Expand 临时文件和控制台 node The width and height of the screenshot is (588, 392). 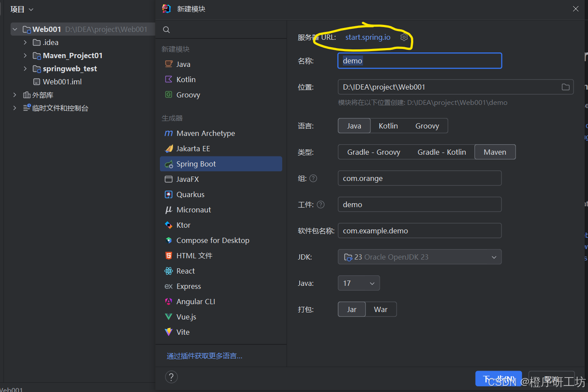[15, 108]
